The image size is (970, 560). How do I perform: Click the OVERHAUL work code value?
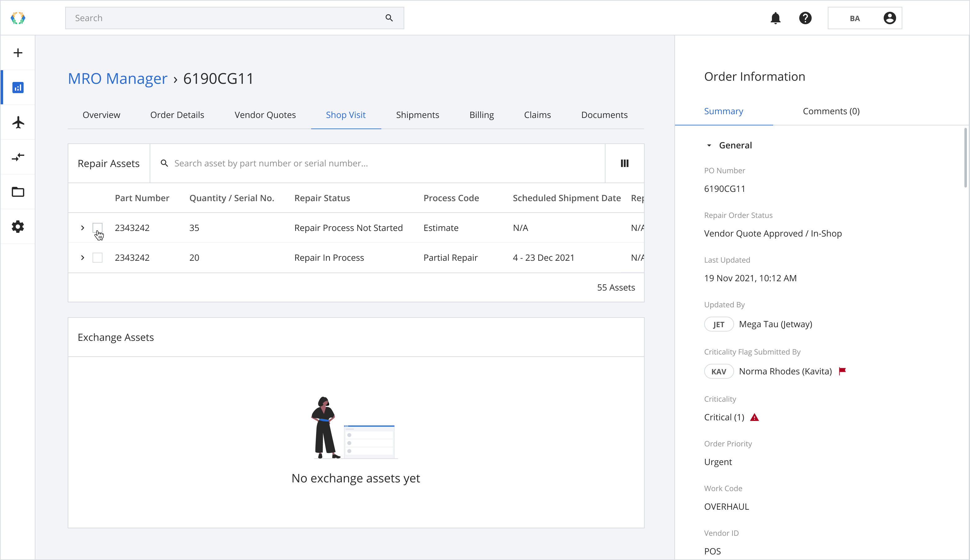point(726,507)
